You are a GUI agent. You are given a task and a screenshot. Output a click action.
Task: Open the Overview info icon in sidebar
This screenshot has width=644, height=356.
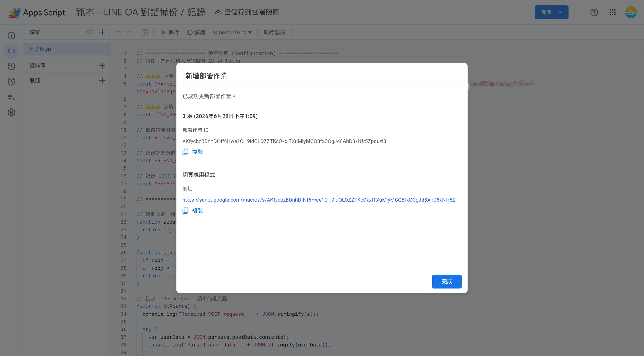click(12, 35)
